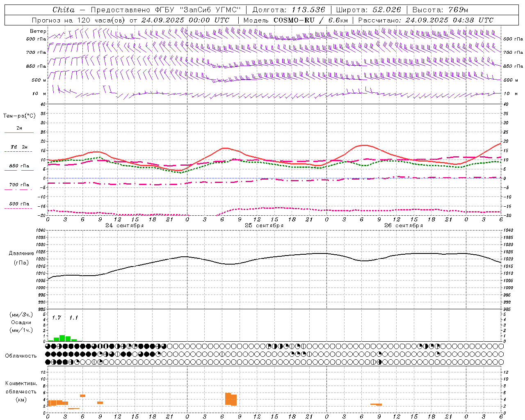Select the "Долгота: 113.536" header entry
This screenshot has width=525, height=420.
point(289,10)
